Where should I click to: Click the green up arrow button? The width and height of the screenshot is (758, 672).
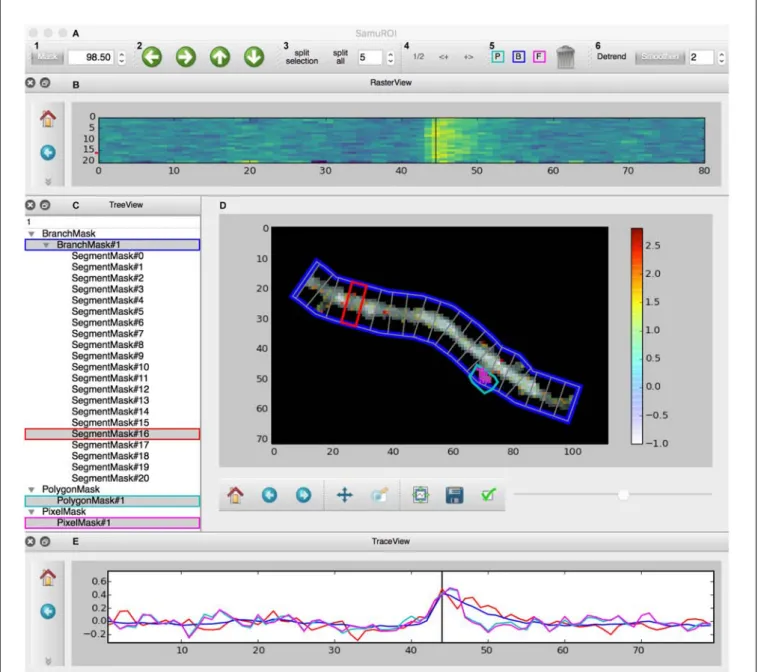click(x=220, y=57)
